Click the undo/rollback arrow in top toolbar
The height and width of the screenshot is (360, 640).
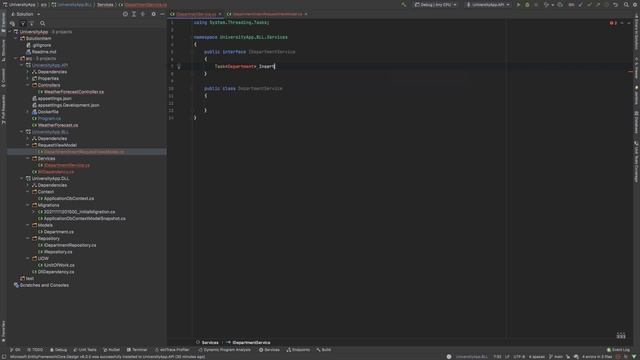(x=615, y=5)
